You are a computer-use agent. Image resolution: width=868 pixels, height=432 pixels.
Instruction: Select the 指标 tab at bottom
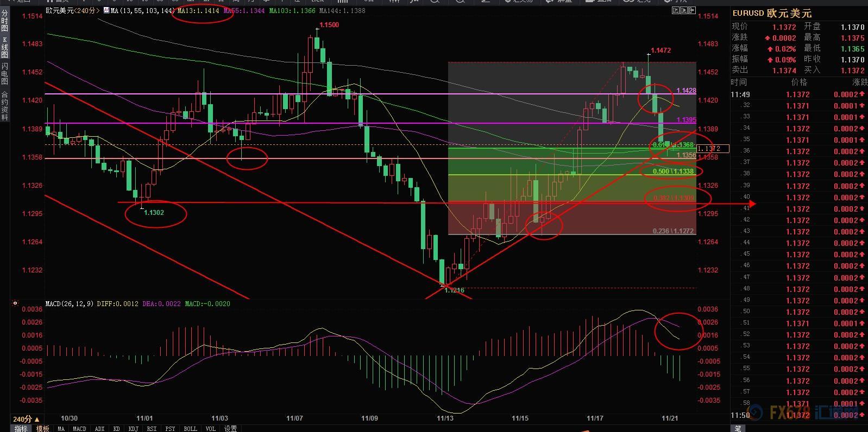tap(21, 428)
